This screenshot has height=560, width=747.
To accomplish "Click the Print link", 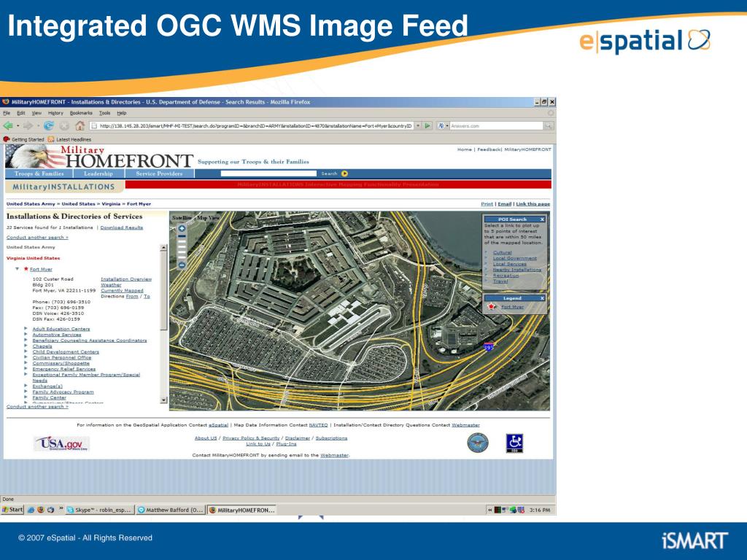I will click(487, 204).
